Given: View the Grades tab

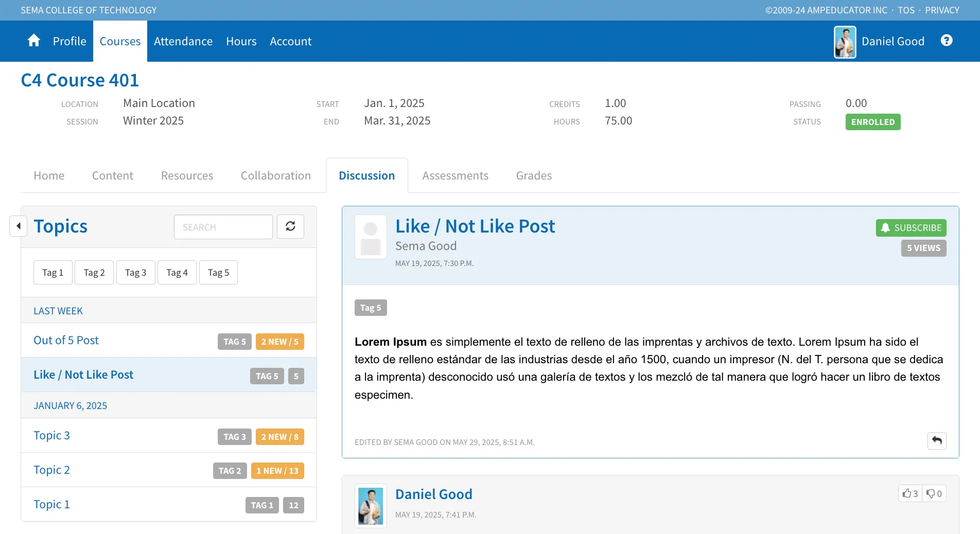Looking at the screenshot, I should 534,175.
